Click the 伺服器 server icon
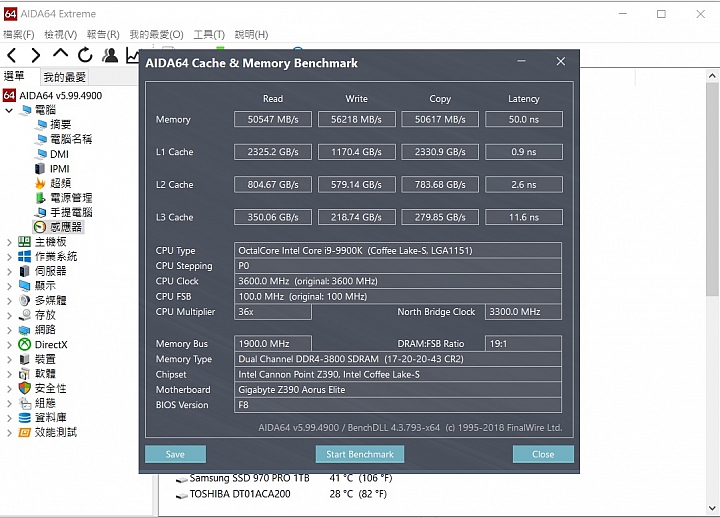 [24, 271]
